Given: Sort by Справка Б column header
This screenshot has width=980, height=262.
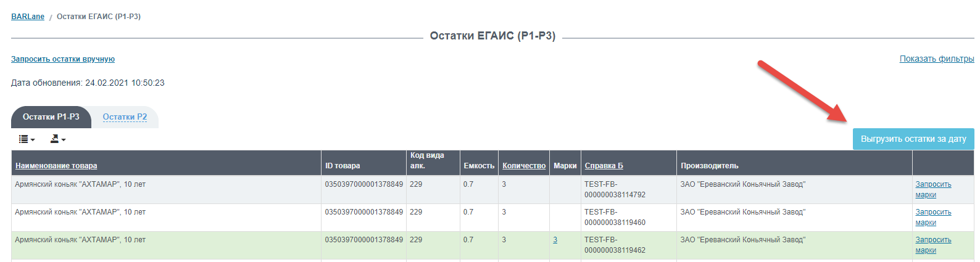Looking at the screenshot, I should point(604,166).
